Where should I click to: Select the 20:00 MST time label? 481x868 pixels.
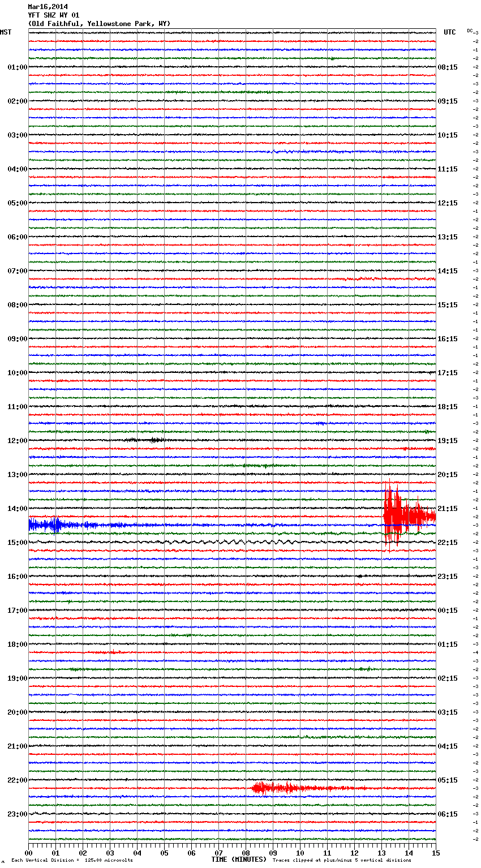point(17,712)
